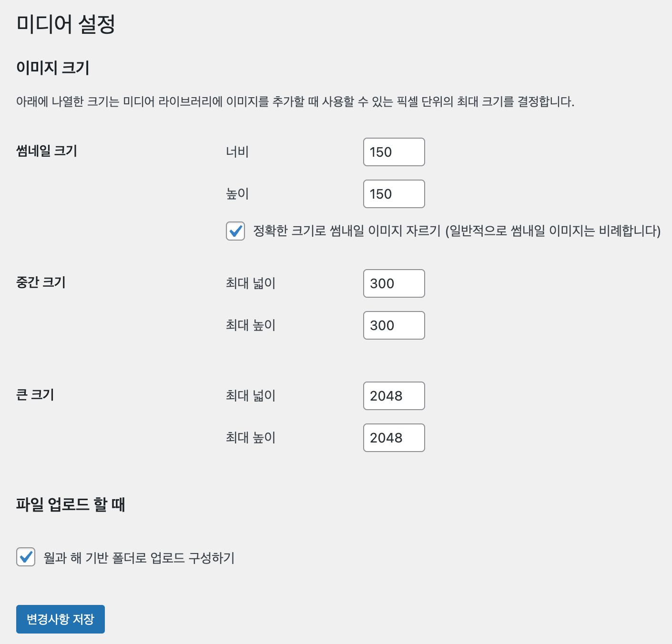Click the 썸네일 크기 row label

click(47, 151)
